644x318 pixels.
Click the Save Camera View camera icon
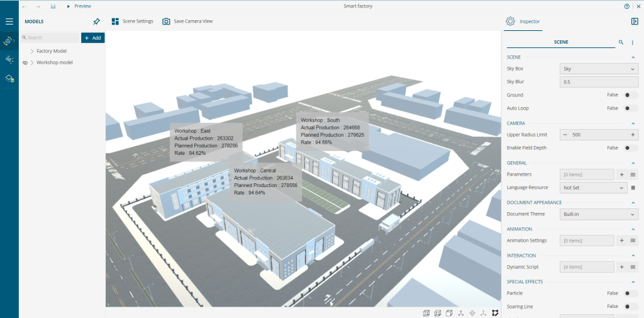(166, 21)
